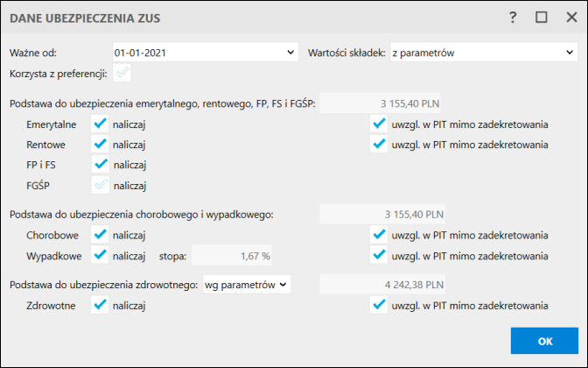The height and width of the screenshot is (368, 588).
Task: Click the pension basis 3 155,40 PLN field
Action: (383, 103)
